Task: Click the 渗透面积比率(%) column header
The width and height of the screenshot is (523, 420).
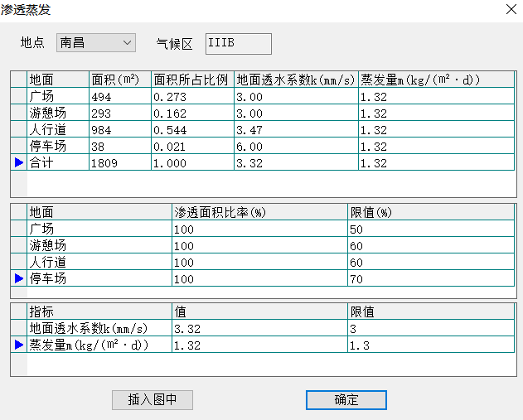Action: tap(259, 213)
